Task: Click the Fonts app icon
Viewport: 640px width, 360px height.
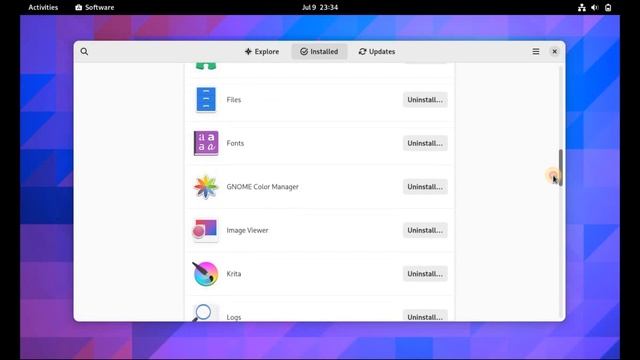Action: coord(206,143)
